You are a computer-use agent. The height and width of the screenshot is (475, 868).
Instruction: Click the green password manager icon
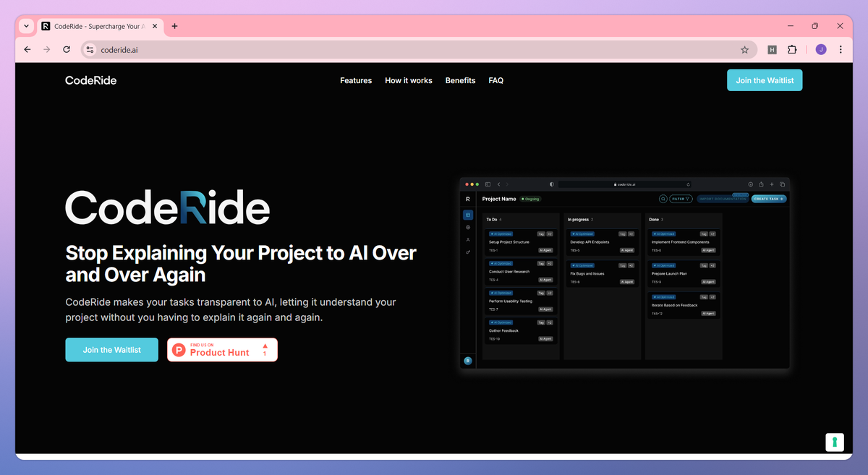[x=835, y=442]
